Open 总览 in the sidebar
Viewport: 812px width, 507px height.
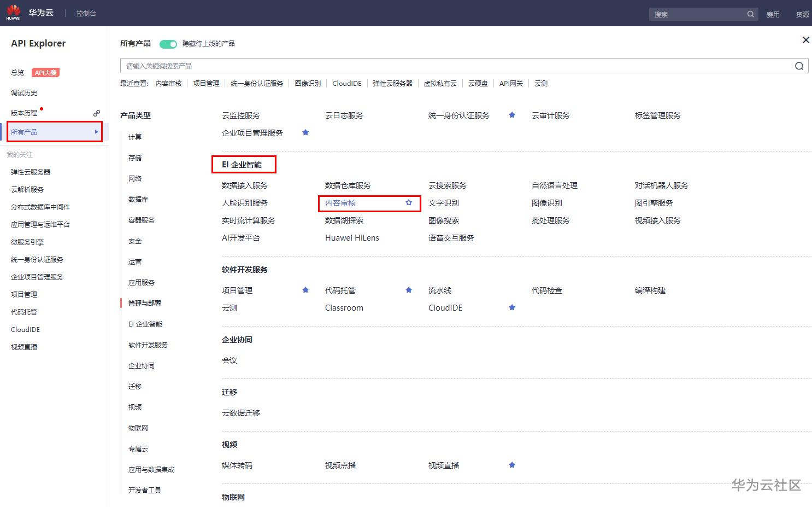tap(17, 73)
